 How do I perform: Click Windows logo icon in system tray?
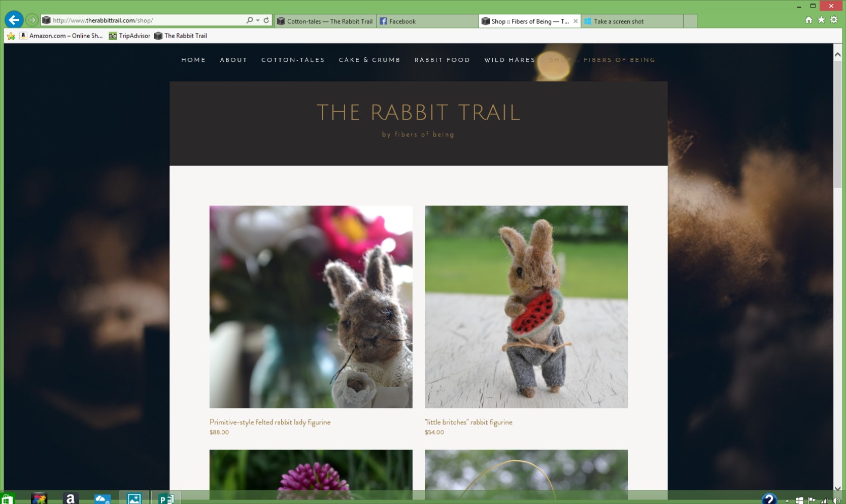[800, 501]
